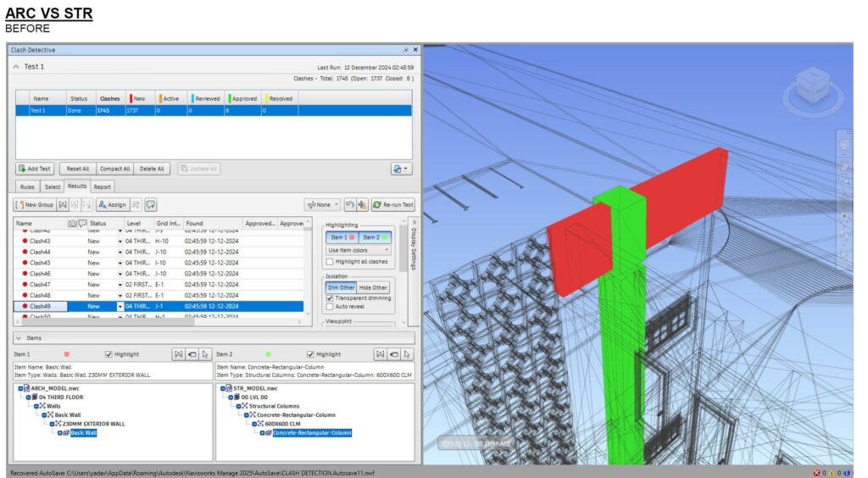This screenshot has width=868, height=478.
Task: Click the New Group icon button
Action: pyautogui.click(x=35, y=204)
